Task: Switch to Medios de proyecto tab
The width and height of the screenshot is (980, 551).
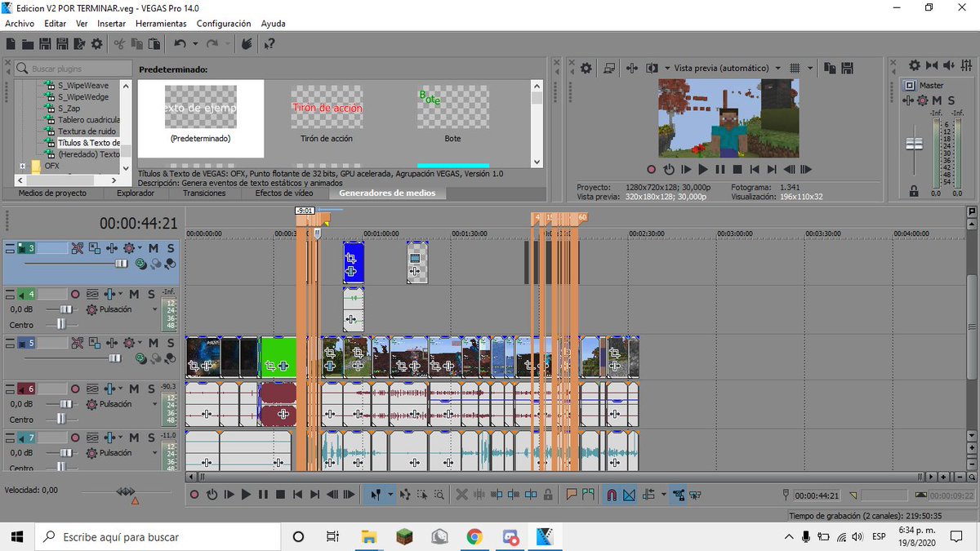Action: 52,193
